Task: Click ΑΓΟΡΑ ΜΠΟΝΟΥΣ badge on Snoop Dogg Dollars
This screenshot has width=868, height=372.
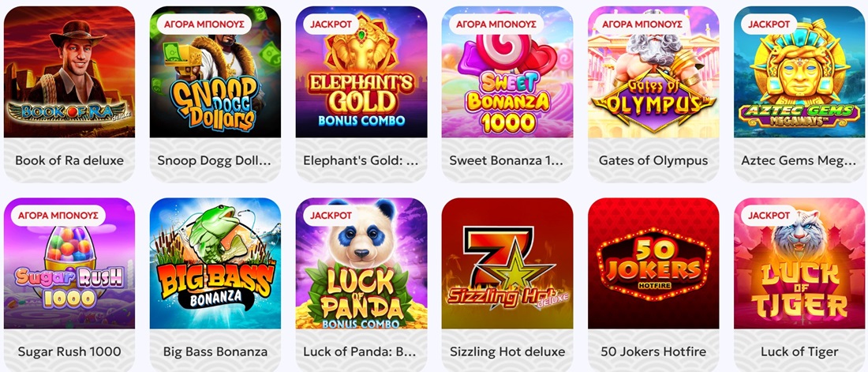Action: point(204,24)
